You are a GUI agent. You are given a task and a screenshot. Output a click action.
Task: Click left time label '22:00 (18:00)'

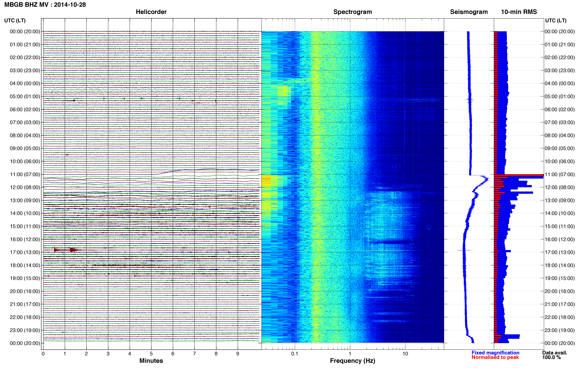tap(25, 317)
